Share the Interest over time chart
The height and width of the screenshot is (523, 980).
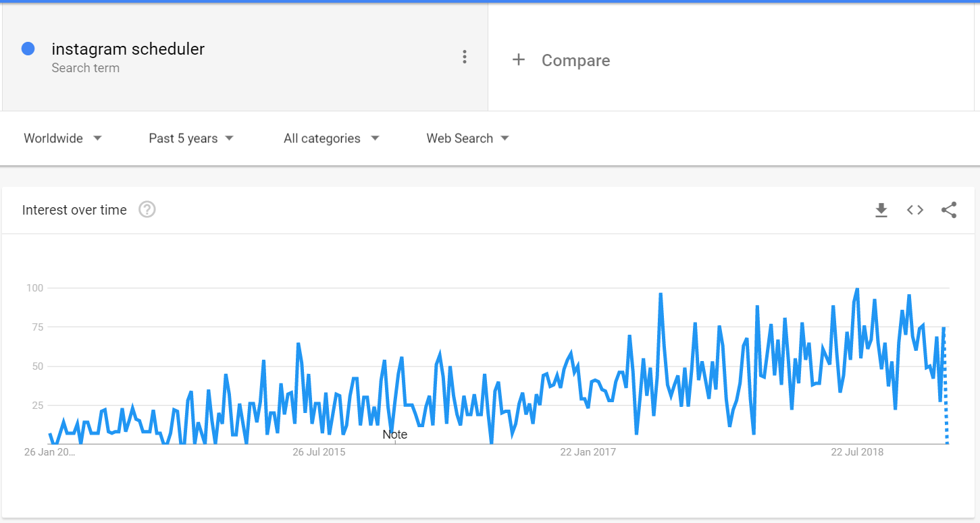tap(948, 210)
